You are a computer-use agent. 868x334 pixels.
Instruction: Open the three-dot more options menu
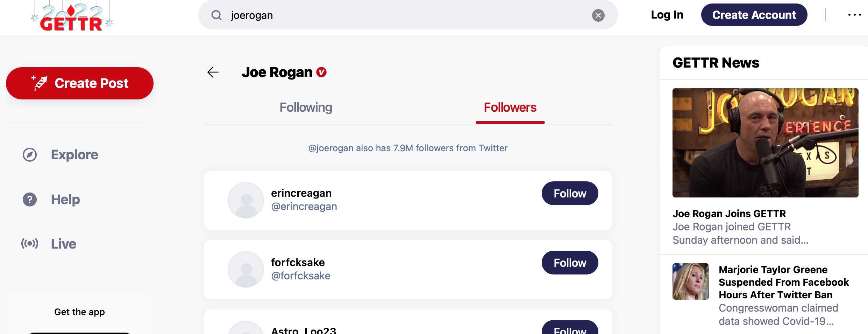pos(854,15)
